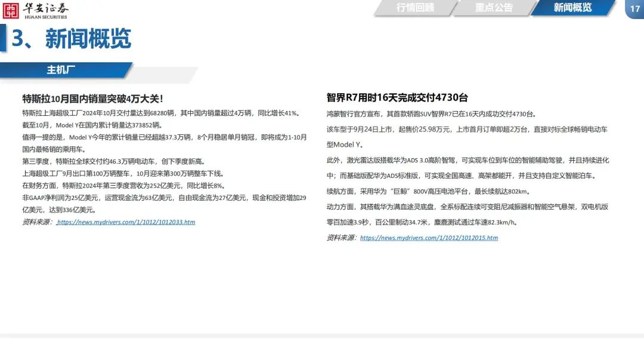This screenshot has height=363, width=644.
Task: Click line starting 鸿蒙智行官方宣布
Action: coord(431,114)
